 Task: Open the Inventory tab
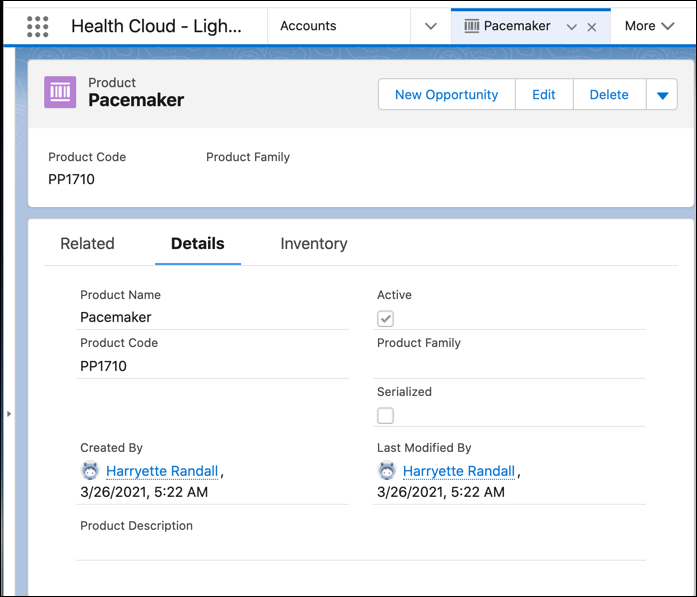pyautogui.click(x=314, y=243)
